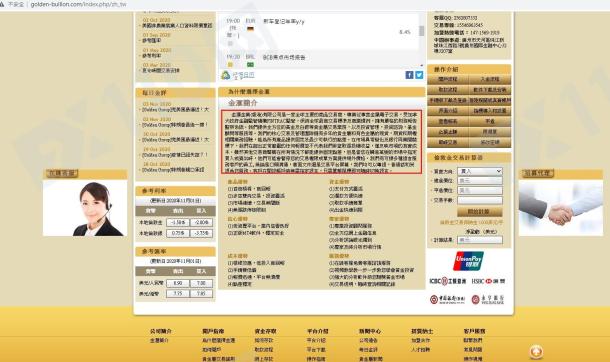Open the 金運簡介 footer link
This screenshot has width=610, height=362.
[160, 341]
